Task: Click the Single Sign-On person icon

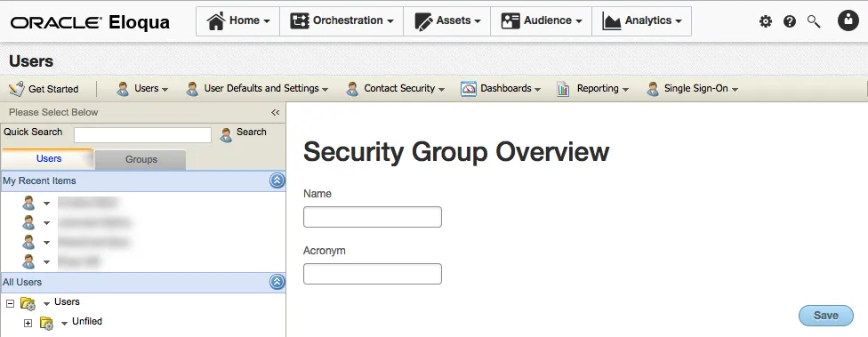Action: [653, 89]
